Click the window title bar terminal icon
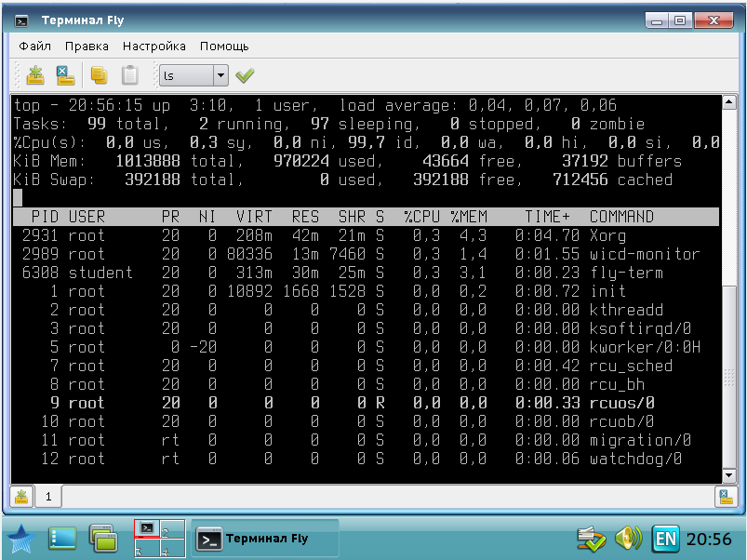This screenshot has width=747, height=560. click(21, 21)
